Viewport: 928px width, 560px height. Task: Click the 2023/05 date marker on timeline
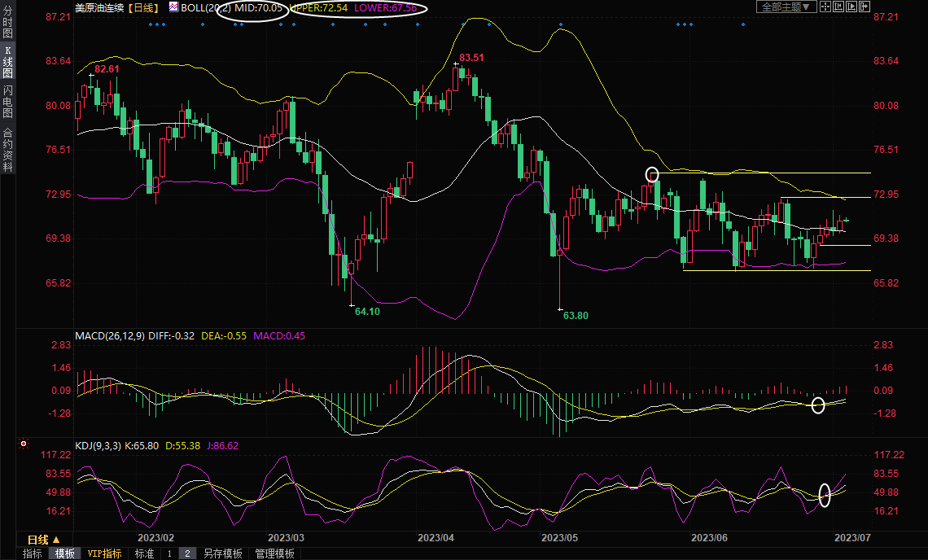click(559, 538)
